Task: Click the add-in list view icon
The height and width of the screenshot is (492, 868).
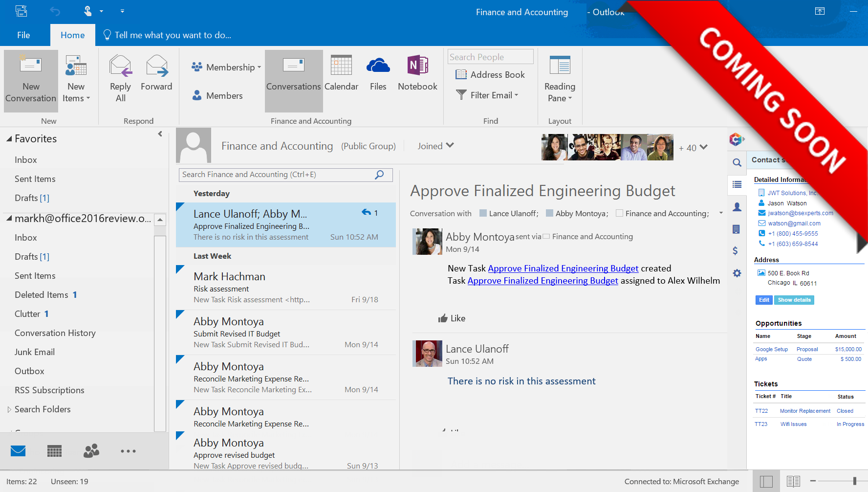Action: (737, 185)
